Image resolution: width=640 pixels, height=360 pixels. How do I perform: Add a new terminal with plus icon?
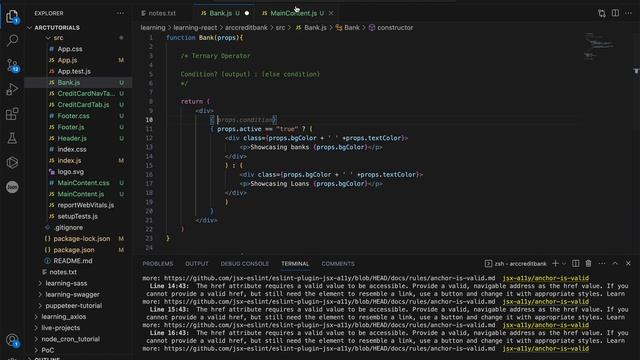pos(555,264)
